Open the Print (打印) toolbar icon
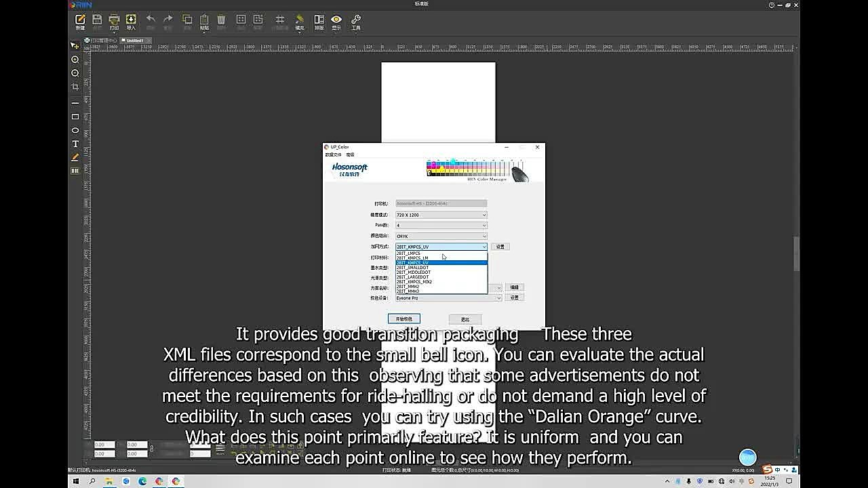 click(x=114, y=22)
